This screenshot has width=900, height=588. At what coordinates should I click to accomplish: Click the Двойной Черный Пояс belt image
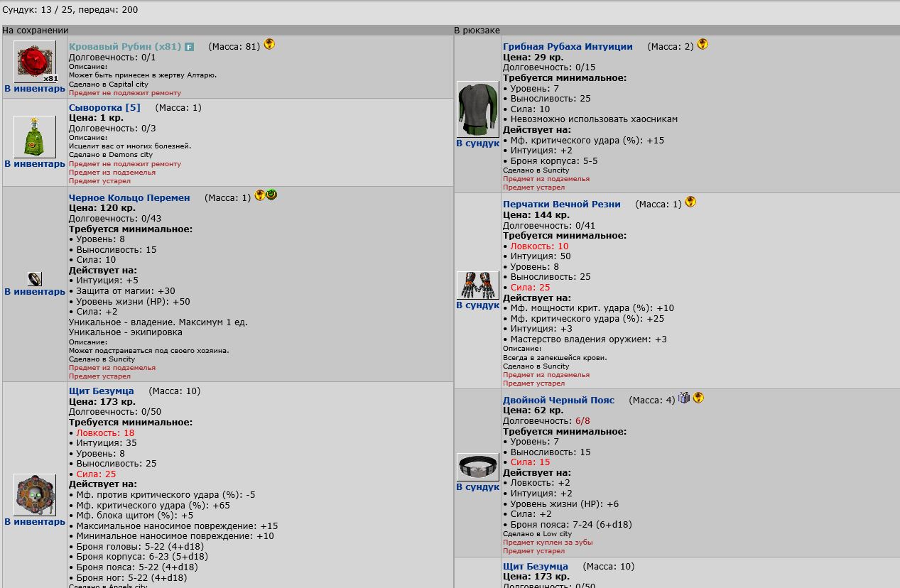click(x=478, y=467)
